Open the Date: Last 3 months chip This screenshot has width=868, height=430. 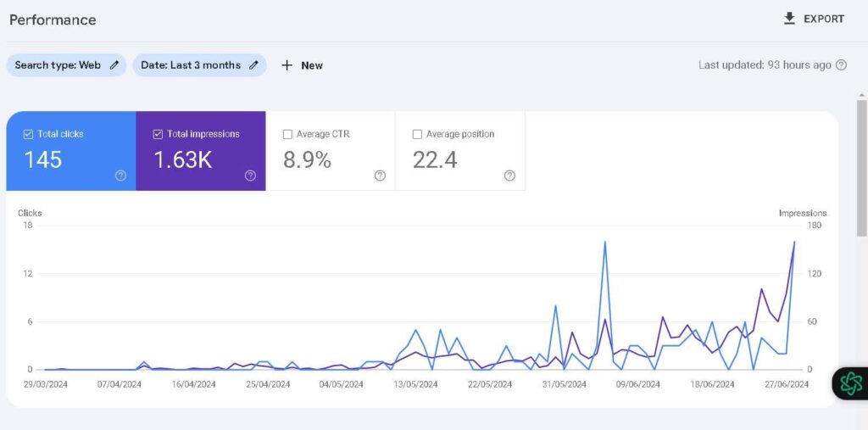click(x=191, y=65)
